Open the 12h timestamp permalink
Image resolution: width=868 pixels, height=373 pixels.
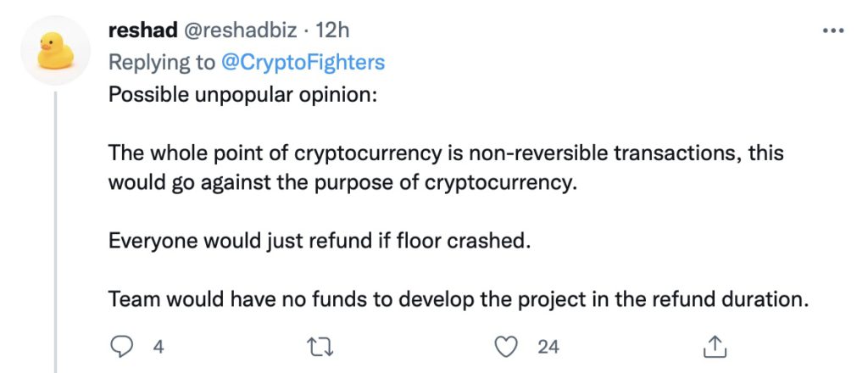[x=332, y=30]
